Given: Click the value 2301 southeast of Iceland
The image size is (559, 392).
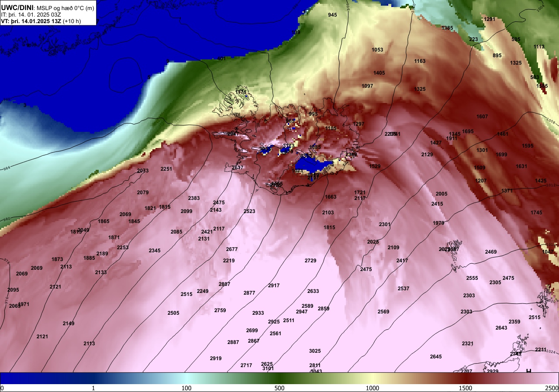Looking at the screenshot, I should coord(385,224).
